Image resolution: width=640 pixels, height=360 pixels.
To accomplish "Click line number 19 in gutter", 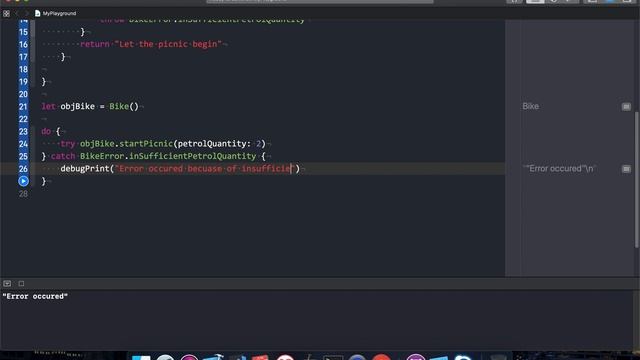I will [23, 82].
